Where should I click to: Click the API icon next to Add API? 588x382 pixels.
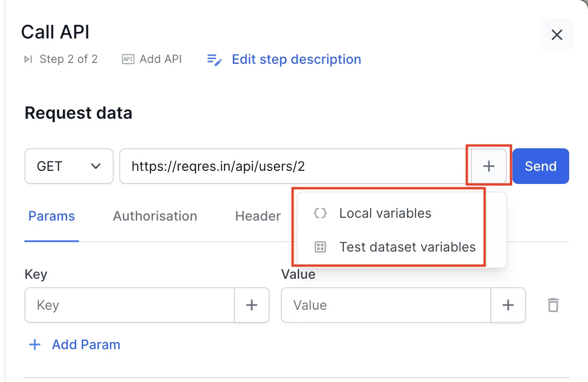pyautogui.click(x=128, y=59)
